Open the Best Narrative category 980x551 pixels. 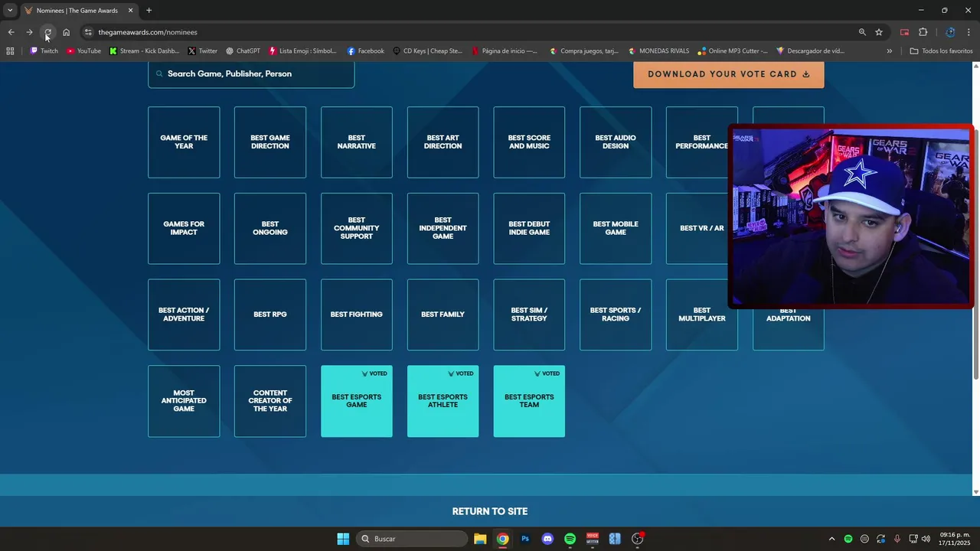(357, 142)
